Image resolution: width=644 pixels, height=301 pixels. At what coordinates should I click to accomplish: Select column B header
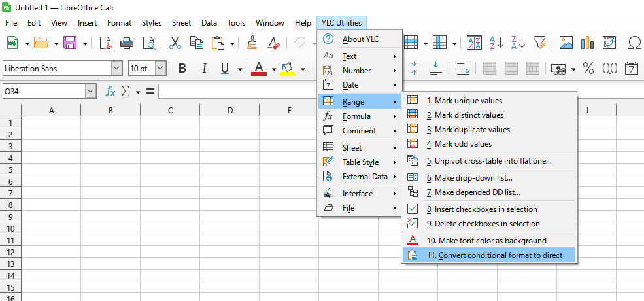pyautogui.click(x=110, y=111)
